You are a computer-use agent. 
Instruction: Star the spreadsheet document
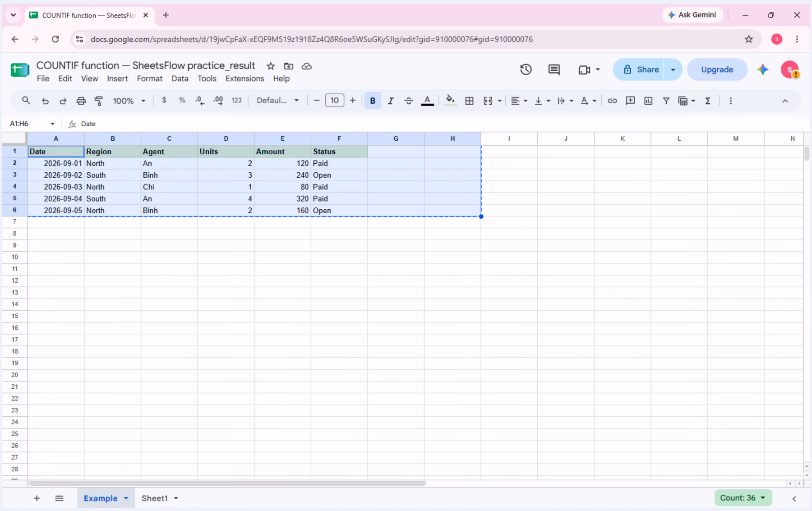click(x=271, y=66)
